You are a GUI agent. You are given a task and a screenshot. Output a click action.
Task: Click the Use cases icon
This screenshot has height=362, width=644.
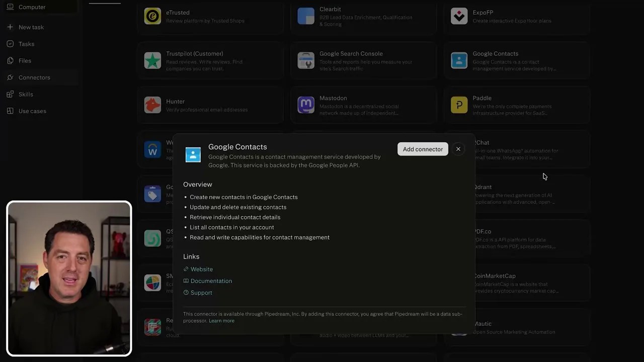tap(10, 111)
